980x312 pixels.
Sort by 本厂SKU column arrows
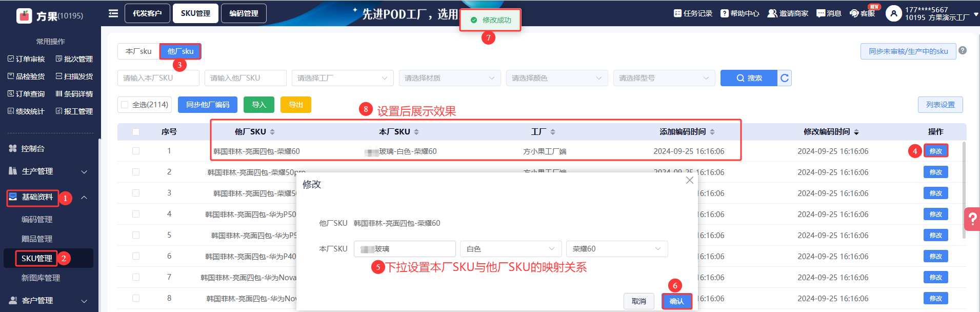point(416,132)
